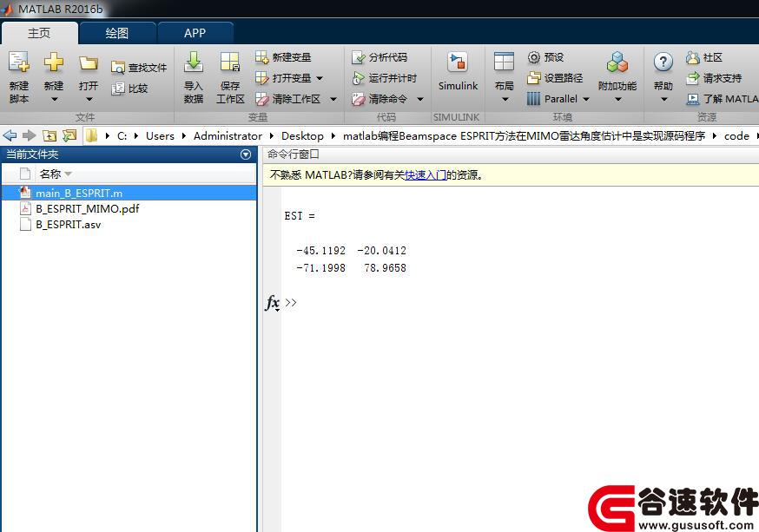Select main_B_ESPRIT.m in the file list
The image size is (759, 532).
[129, 193]
